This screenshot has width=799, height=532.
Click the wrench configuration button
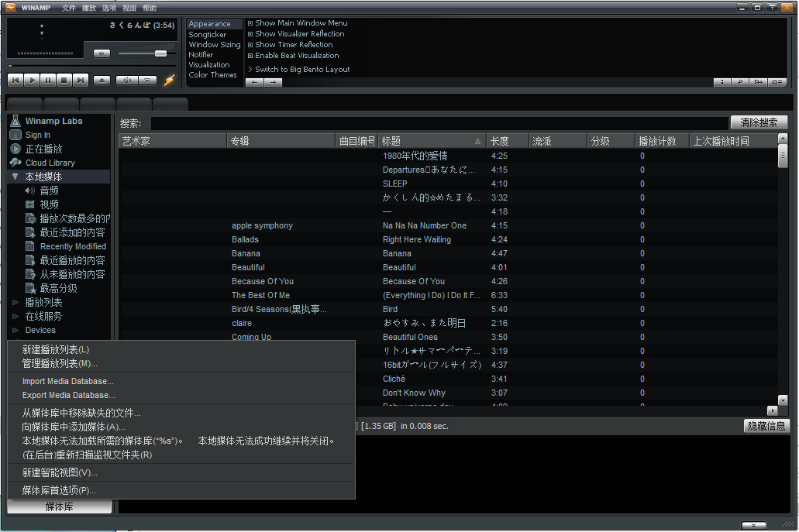[x=740, y=83]
